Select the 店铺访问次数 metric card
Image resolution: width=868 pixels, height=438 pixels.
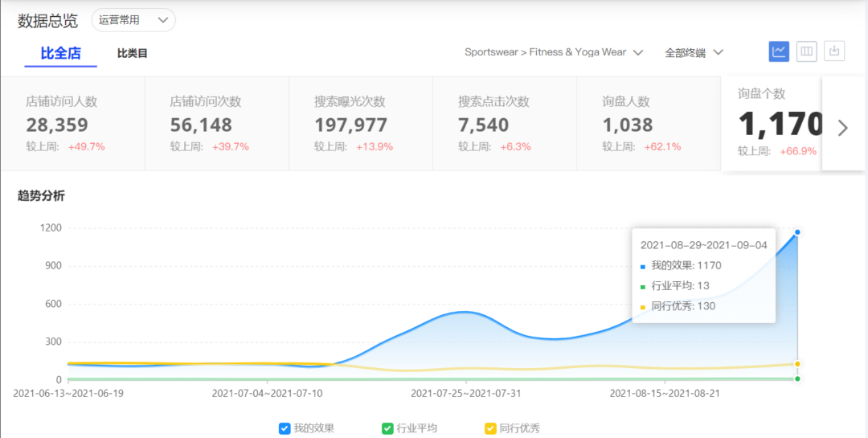click(x=216, y=124)
